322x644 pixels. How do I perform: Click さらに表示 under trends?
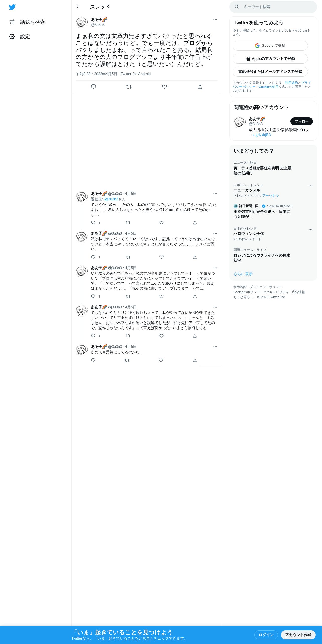[243, 274]
